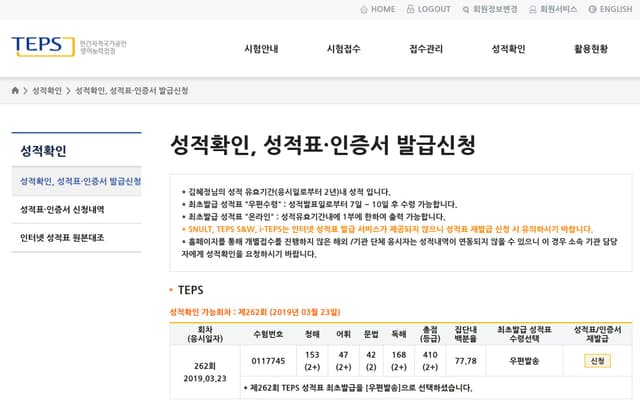Image resolution: width=640 pixels, height=410 pixels.
Task: Click the 성적표/인증서 재발급 column header
Action: pos(598,334)
